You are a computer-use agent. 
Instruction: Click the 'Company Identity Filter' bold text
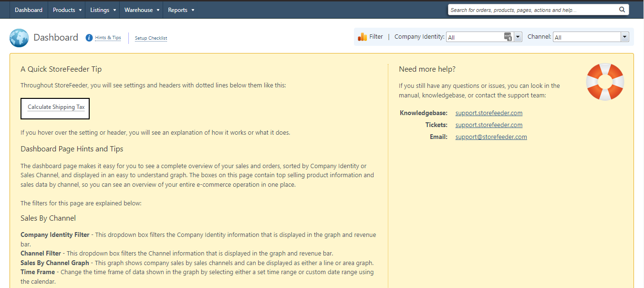click(x=55, y=235)
